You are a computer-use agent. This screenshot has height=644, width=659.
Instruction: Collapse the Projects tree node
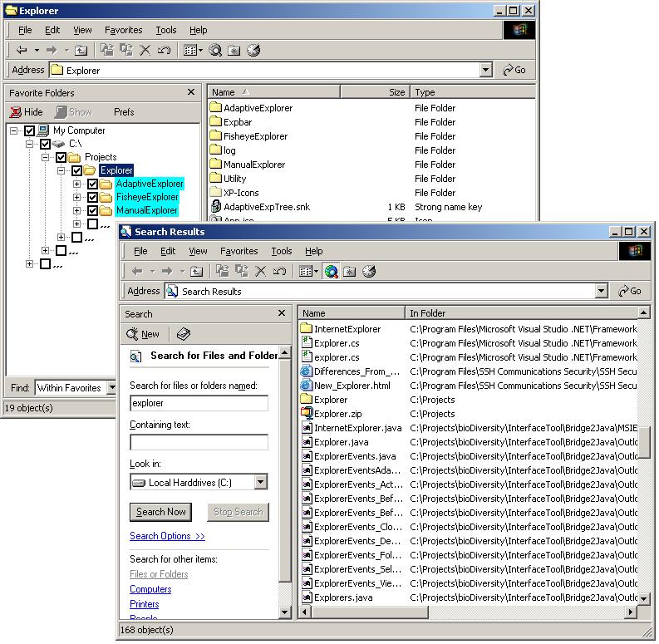[46, 158]
